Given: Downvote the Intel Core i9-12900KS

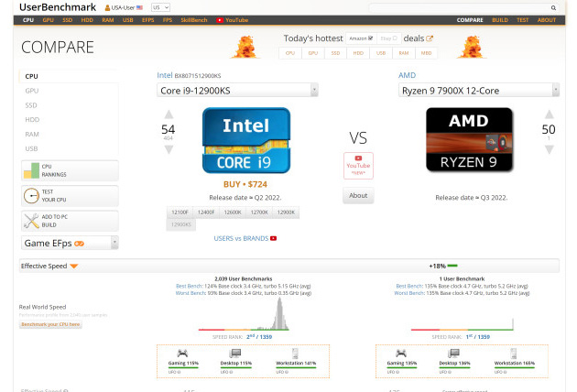Looking at the screenshot, I should coord(169,149).
